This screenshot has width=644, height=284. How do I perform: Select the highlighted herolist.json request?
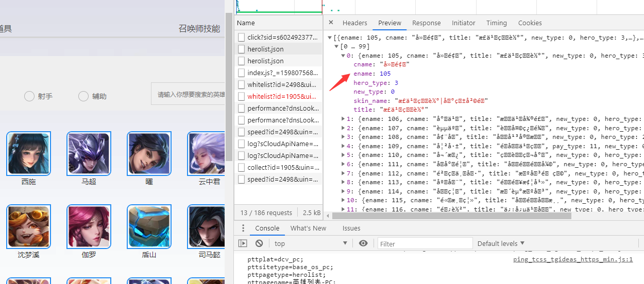coord(279,49)
